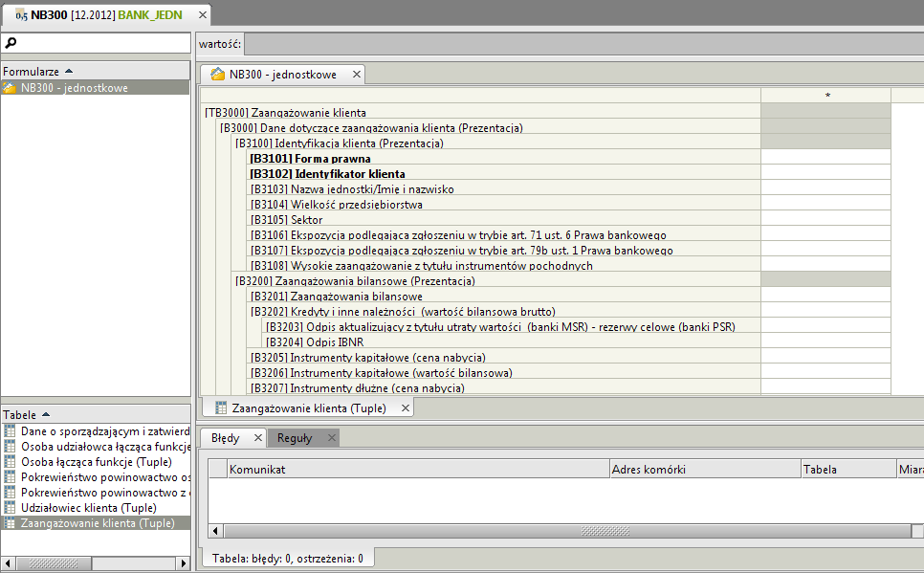This screenshot has width=924, height=573.
Task: Click the asterisk column header
Action: (825, 96)
